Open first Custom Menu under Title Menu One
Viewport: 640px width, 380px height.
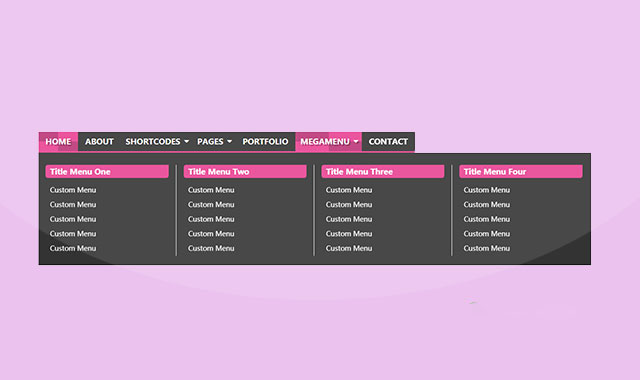pos(73,190)
